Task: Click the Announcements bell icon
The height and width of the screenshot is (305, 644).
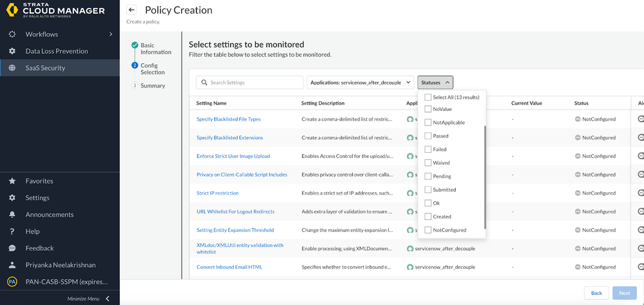Action: point(12,215)
